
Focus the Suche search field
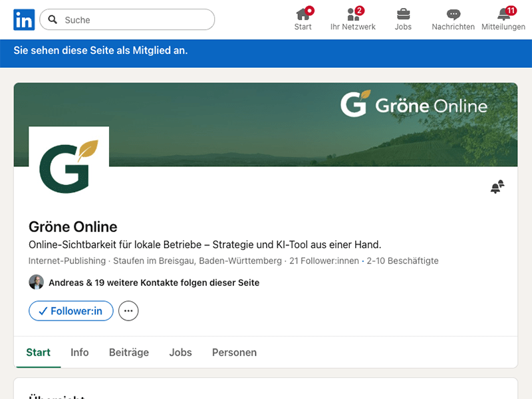coord(127,20)
